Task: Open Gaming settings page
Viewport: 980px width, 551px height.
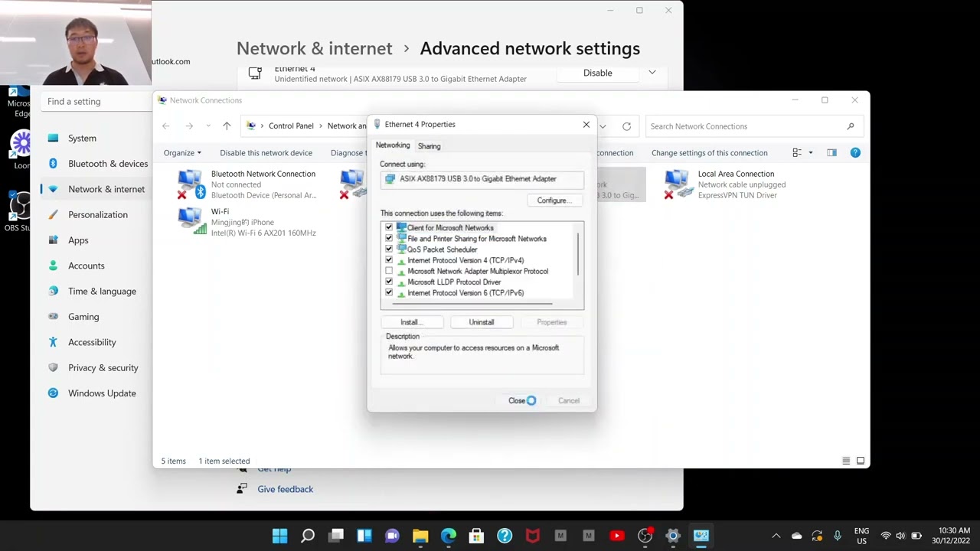Action: pyautogui.click(x=83, y=317)
